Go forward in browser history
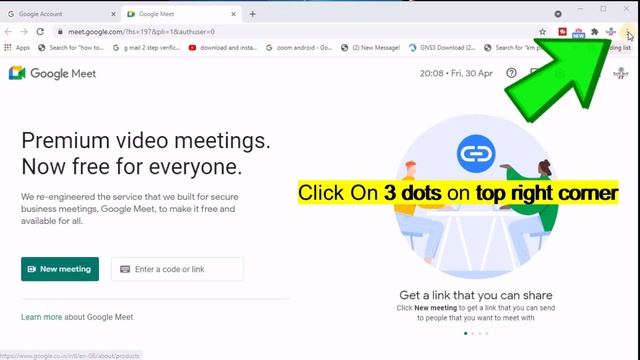 (x=24, y=31)
